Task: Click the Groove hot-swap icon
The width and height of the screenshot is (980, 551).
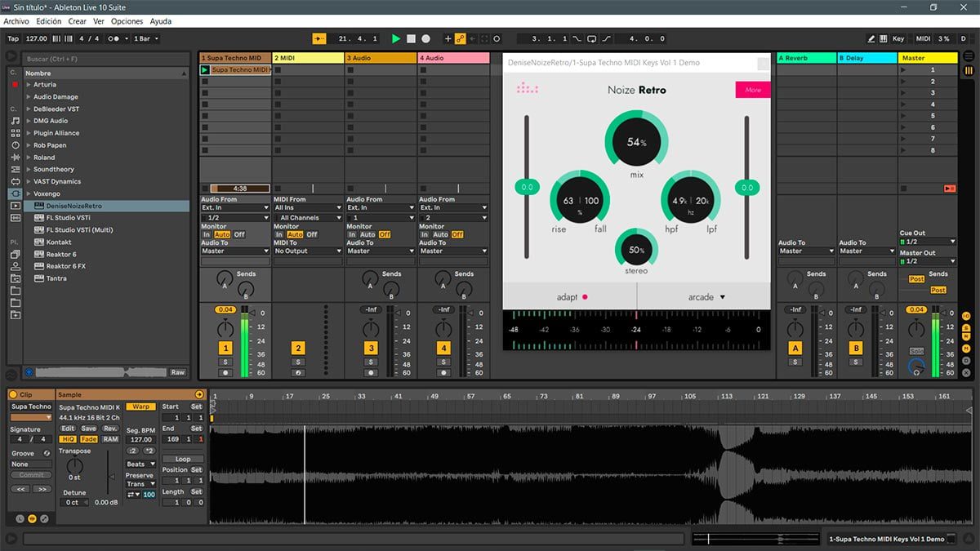Action: coord(47,453)
